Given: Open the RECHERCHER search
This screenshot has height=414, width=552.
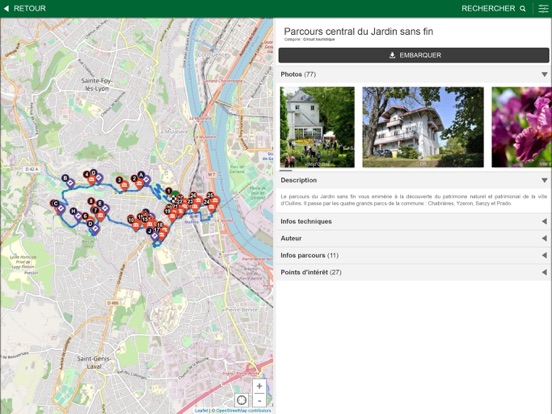Looking at the screenshot, I should tap(494, 8).
